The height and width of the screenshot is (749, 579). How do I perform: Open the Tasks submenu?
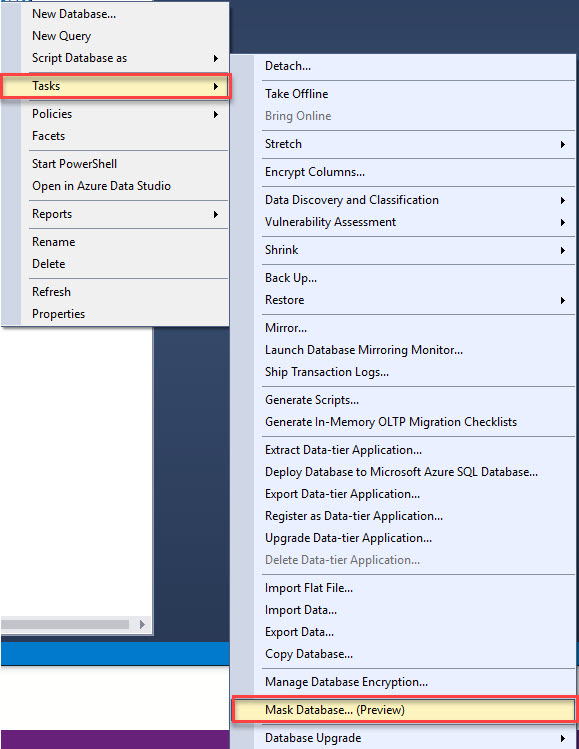pyautogui.click(x=116, y=86)
